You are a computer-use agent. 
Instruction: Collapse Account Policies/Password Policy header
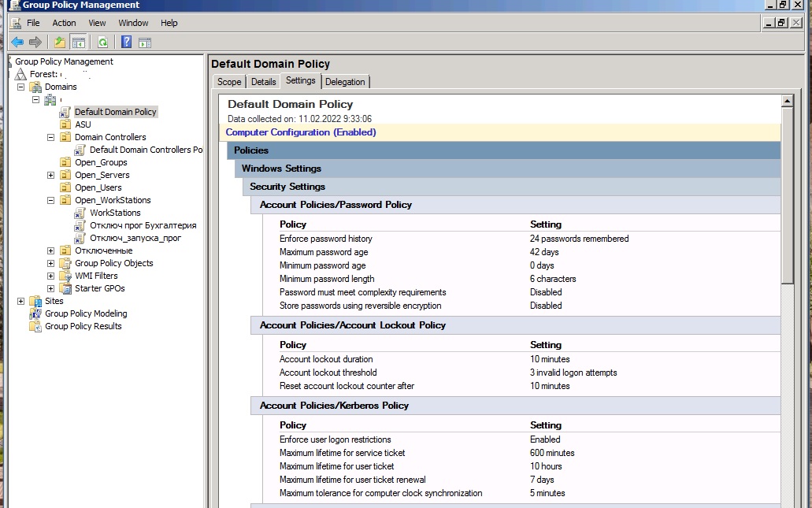point(516,205)
